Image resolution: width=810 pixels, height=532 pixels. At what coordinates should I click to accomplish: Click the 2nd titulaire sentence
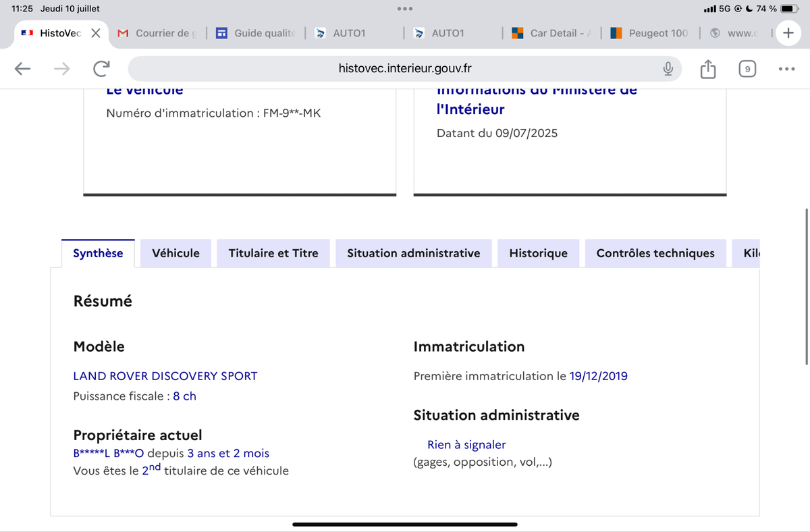click(x=181, y=470)
